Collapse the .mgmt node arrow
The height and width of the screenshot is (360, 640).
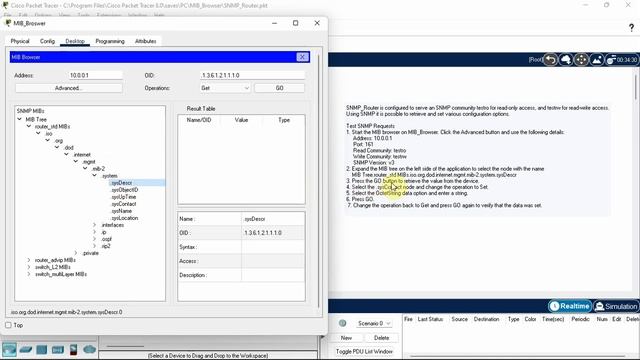[76, 161]
